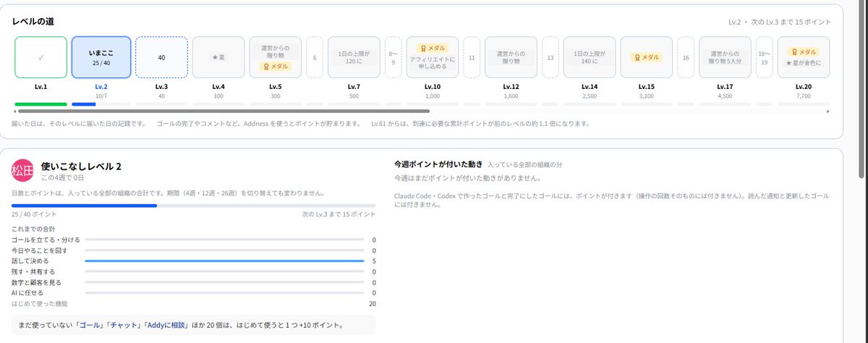Click the これまでの合計 label
This screenshot has height=343, width=868.
(x=33, y=229)
